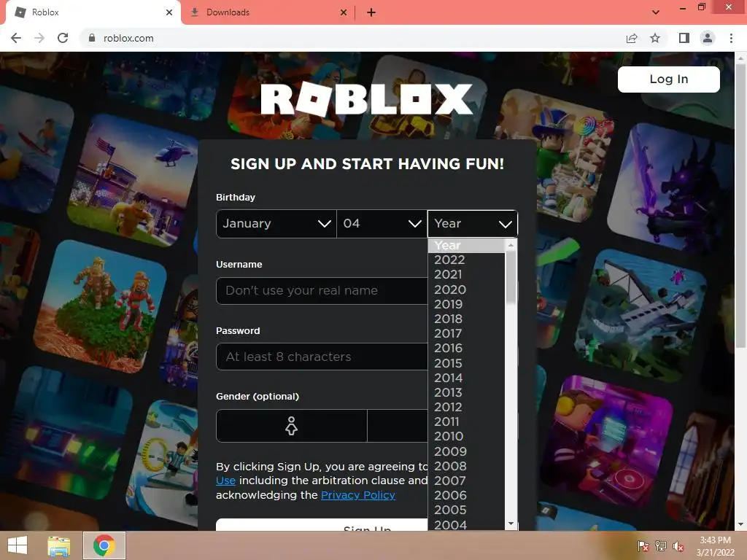Open a new tab with plus button

tap(371, 12)
